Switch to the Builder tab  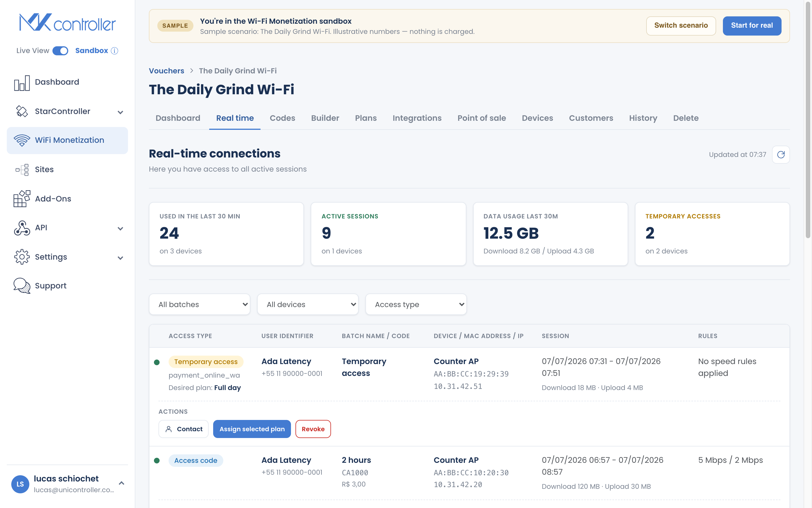(x=325, y=118)
